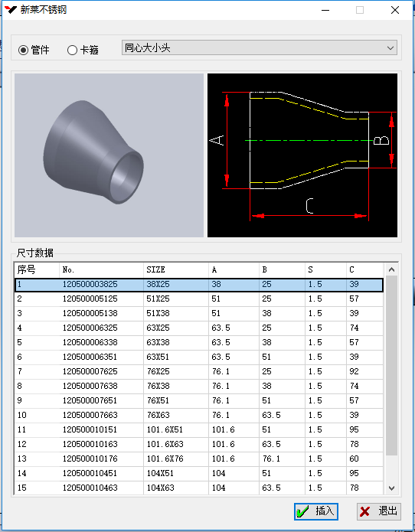
Task: Select the 卡箍 radio button
Action: [x=72, y=51]
